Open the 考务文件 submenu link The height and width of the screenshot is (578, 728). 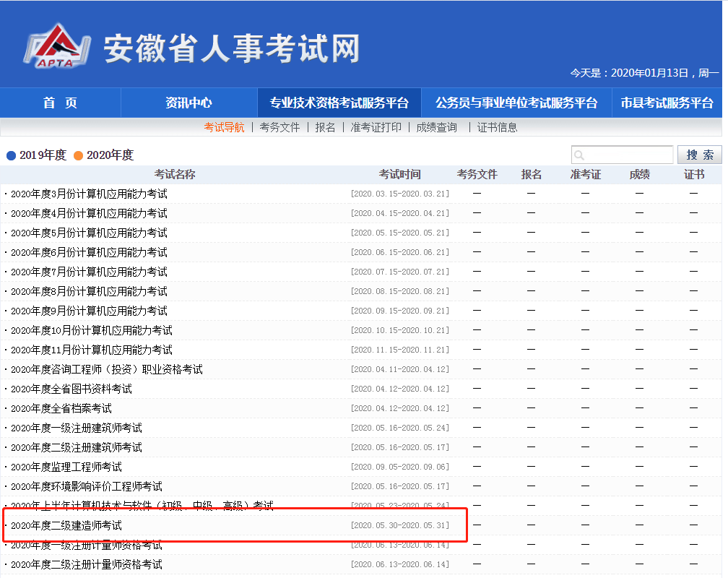(279, 127)
